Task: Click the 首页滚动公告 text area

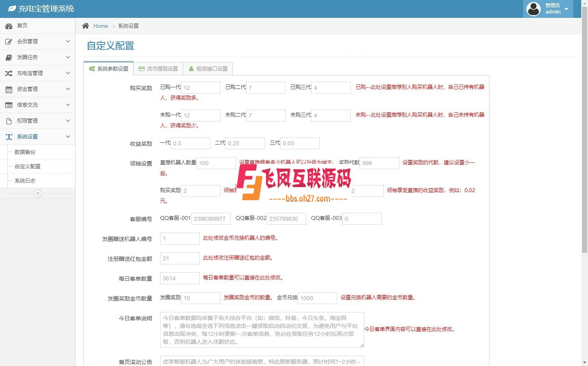Action: pos(262,361)
